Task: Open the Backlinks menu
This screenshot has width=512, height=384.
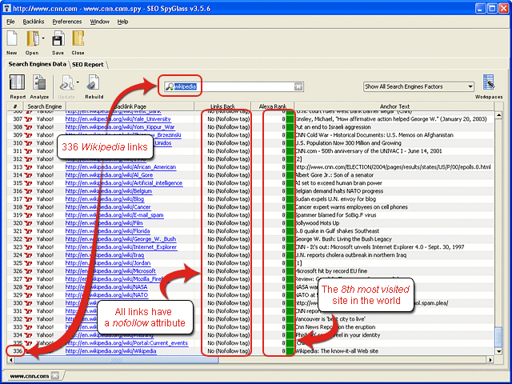Action: pyautogui.click(x=33, y=22)
